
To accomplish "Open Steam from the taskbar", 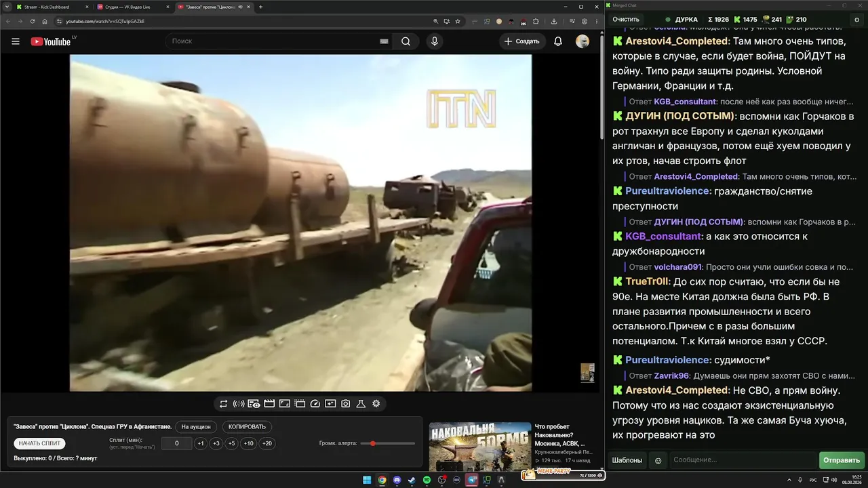I will point(412,480).
